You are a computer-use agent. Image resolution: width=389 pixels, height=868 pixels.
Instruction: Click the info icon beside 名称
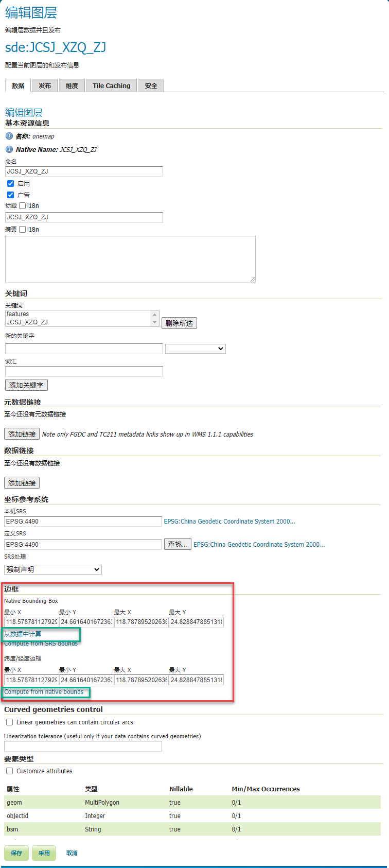pos(9,136)
